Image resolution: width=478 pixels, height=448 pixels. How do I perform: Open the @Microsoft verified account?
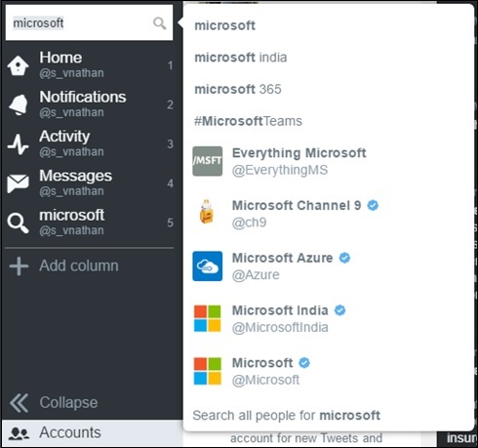(x=328, y=371)
